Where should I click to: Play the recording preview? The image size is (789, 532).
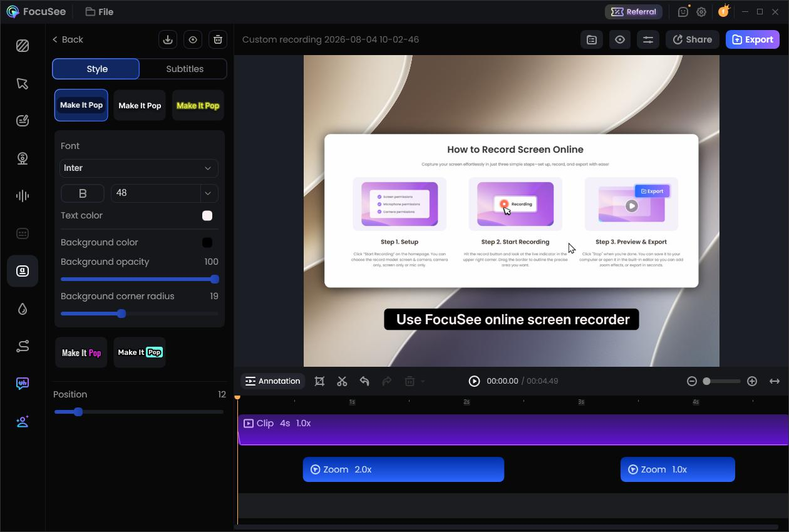[x=474, y=381]
